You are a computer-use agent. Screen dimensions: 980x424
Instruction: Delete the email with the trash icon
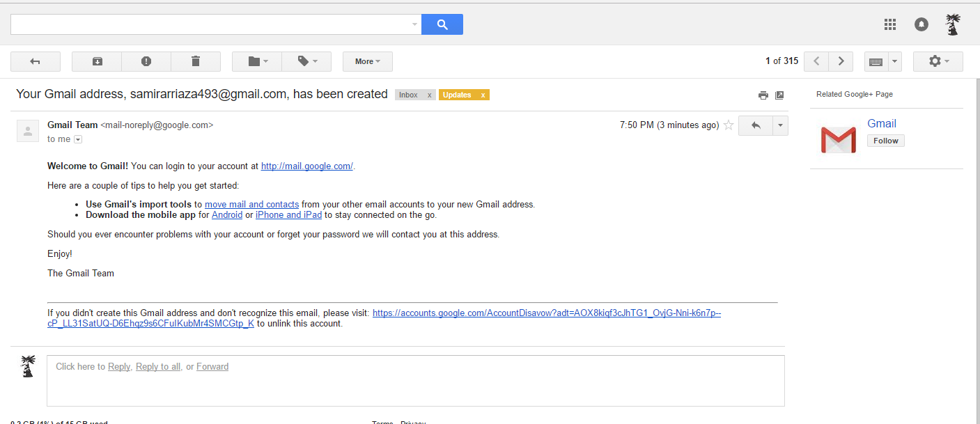pos(196,61)
